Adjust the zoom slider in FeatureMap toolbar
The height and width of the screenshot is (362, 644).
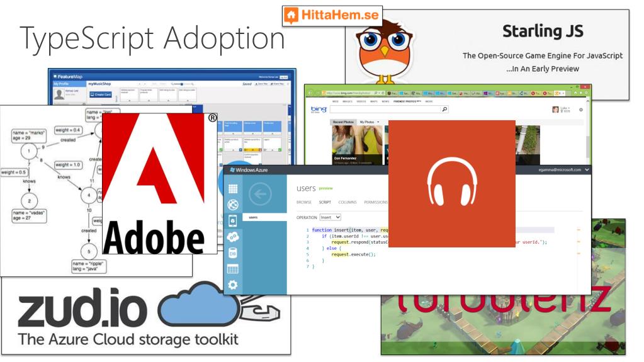(181, 84)
